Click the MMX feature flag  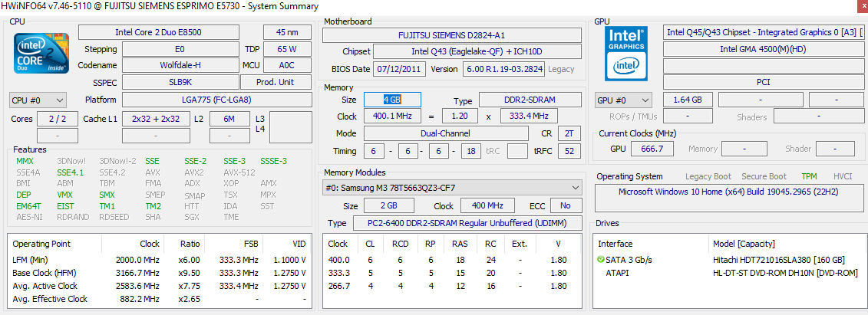coord(25,162)
